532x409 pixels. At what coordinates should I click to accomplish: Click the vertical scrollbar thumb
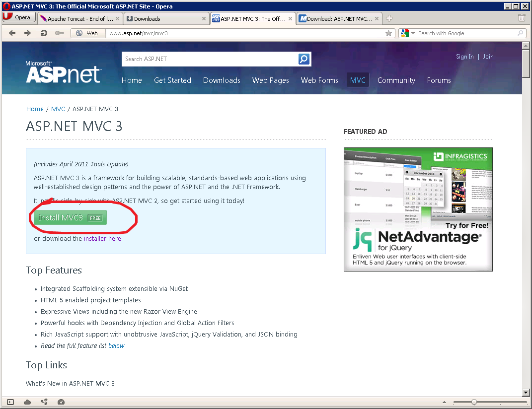[x=526, y=64]
